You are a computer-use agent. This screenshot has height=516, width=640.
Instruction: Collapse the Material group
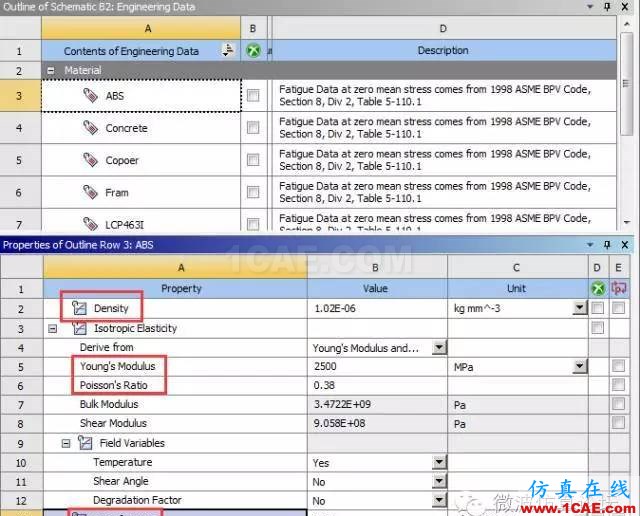pos(51,71)
